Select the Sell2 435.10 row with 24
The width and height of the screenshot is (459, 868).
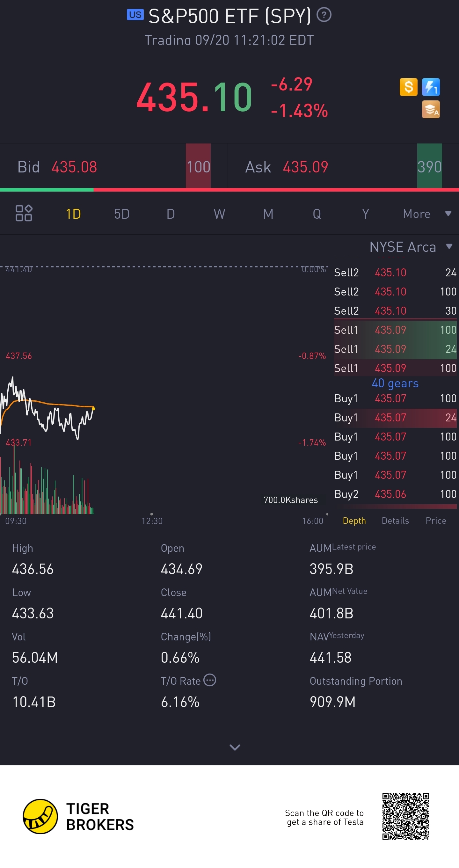pyautogui.click(x=395, y=272)
